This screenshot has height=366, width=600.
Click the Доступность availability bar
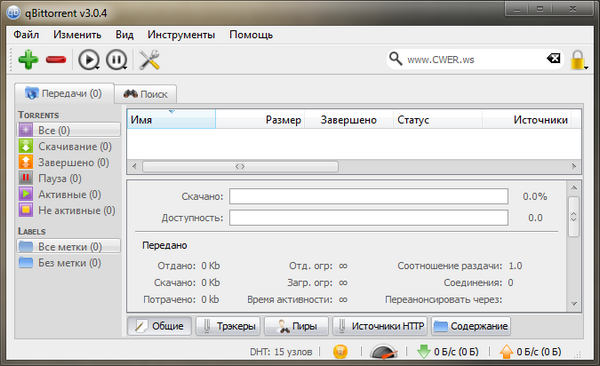pos(369,217)
